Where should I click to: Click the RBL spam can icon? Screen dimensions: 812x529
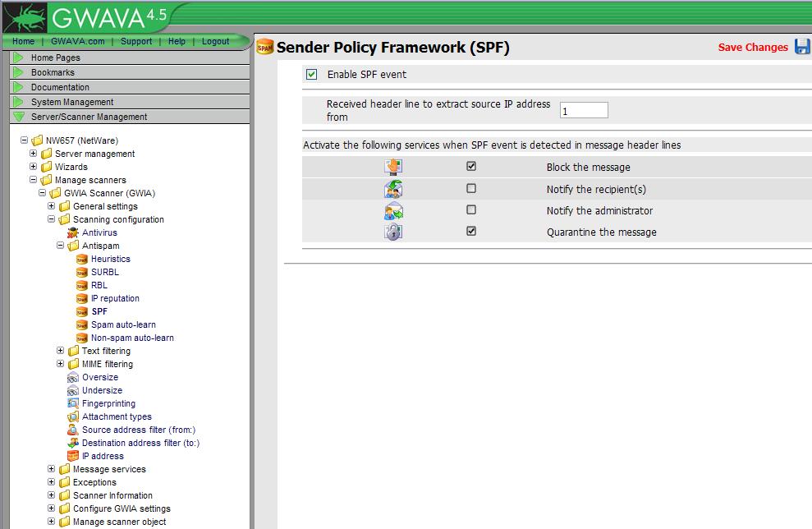point(82,286)
